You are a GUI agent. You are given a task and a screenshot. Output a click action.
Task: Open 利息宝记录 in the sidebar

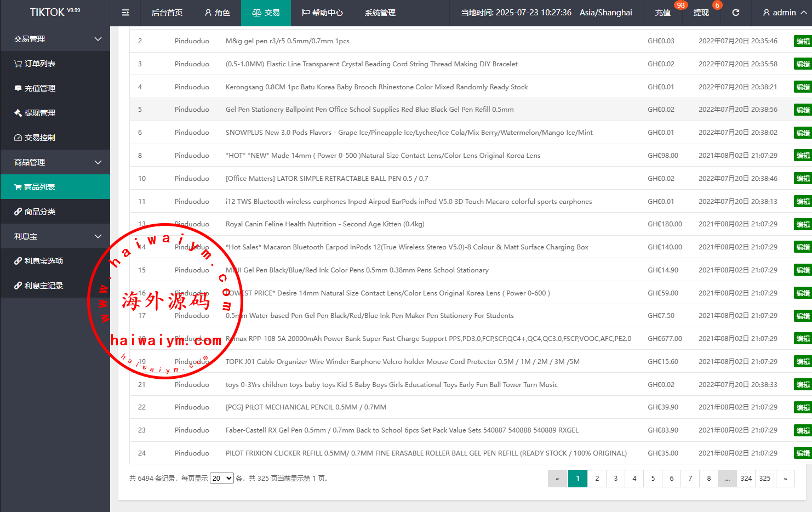point(43,286)
